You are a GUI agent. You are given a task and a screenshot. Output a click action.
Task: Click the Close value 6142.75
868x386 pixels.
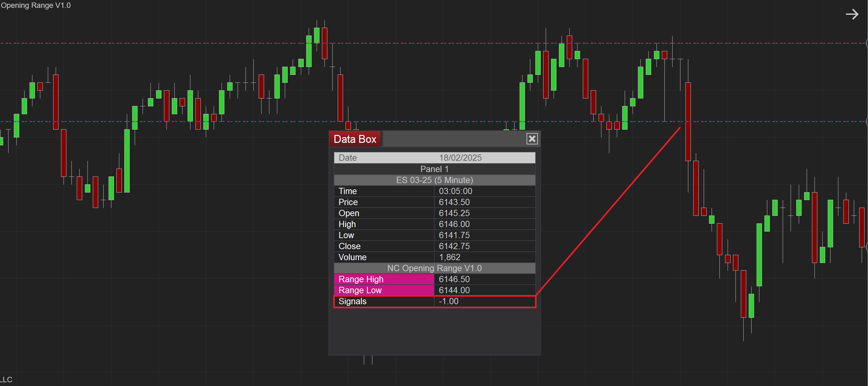454,246
